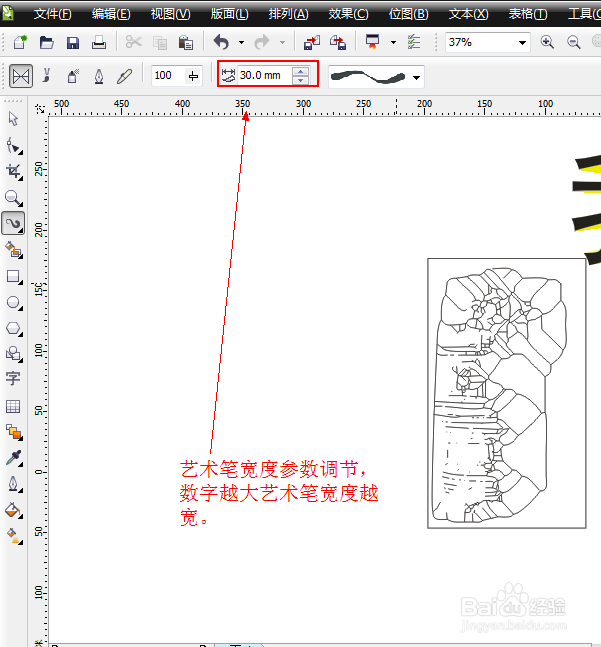Toggle Brush artistic media mode
Viewport: 601px width, 647px height.
click(47, 76)
